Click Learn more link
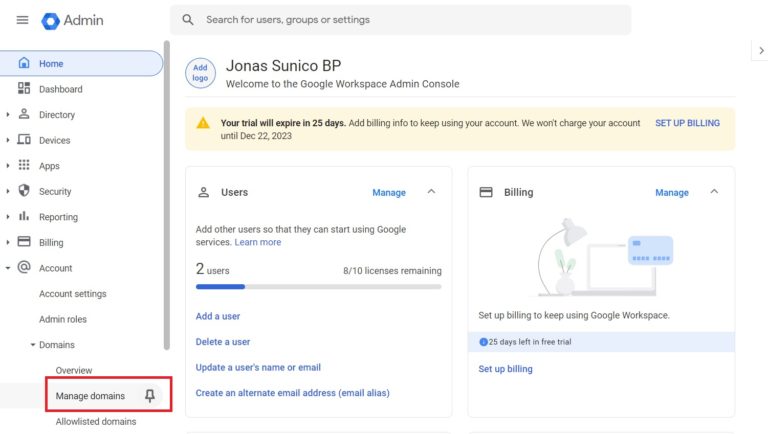Screen dimensions: 768x434 258,242
